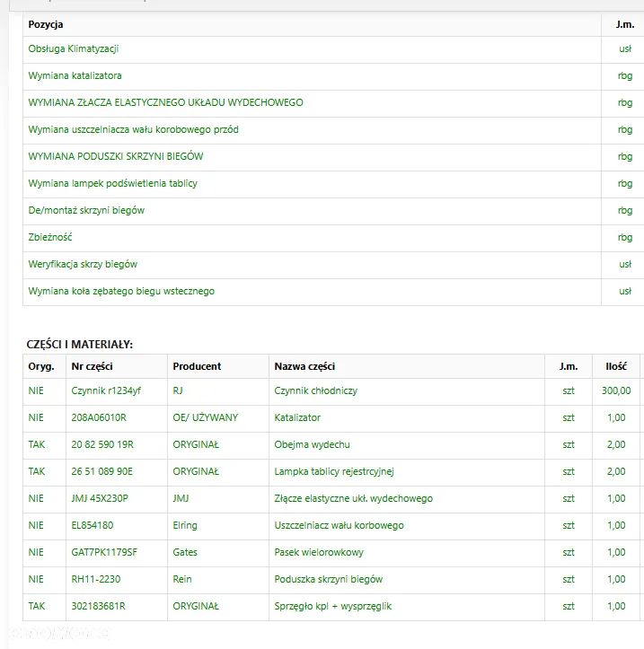The width and height of the screenshot is (644, 649).
Task: Click the Czynnik chłodniczy part name
Action: 316,390
